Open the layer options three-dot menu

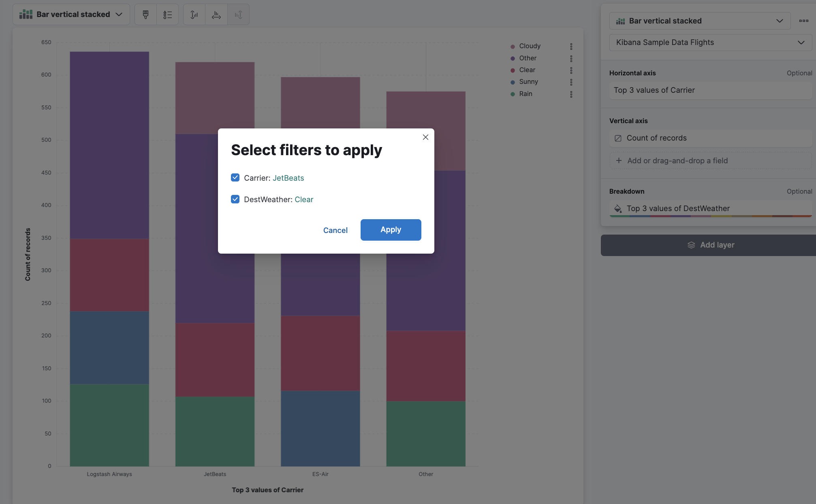point(804,21)
